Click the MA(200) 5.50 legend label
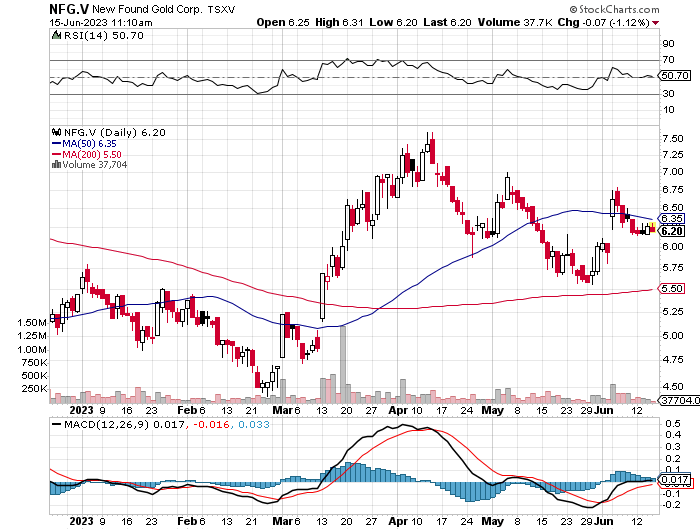The image size is (700, 530). point(92,154)
